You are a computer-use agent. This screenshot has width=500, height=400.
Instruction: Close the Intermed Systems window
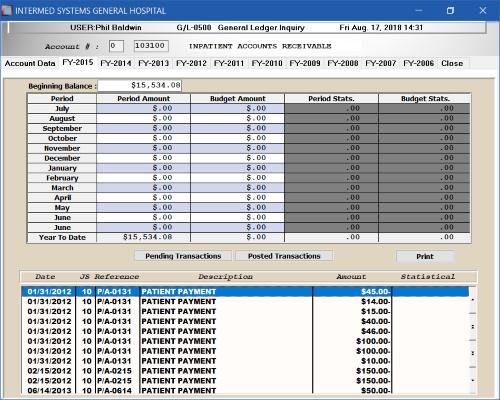click(482, 11)
